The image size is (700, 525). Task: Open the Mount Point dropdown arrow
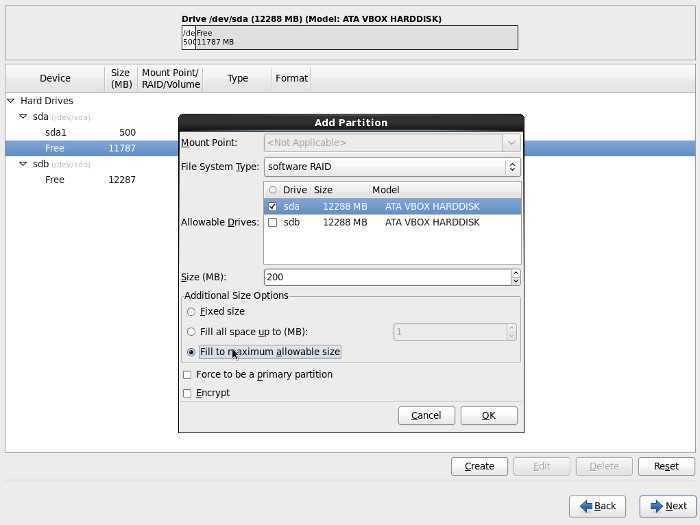[511, 143]
